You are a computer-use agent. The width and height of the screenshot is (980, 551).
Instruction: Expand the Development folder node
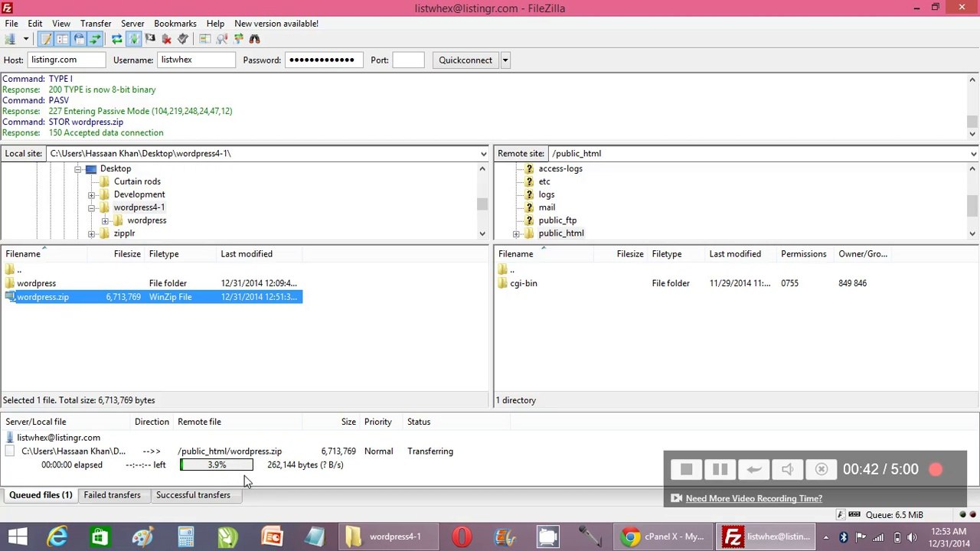92,194
